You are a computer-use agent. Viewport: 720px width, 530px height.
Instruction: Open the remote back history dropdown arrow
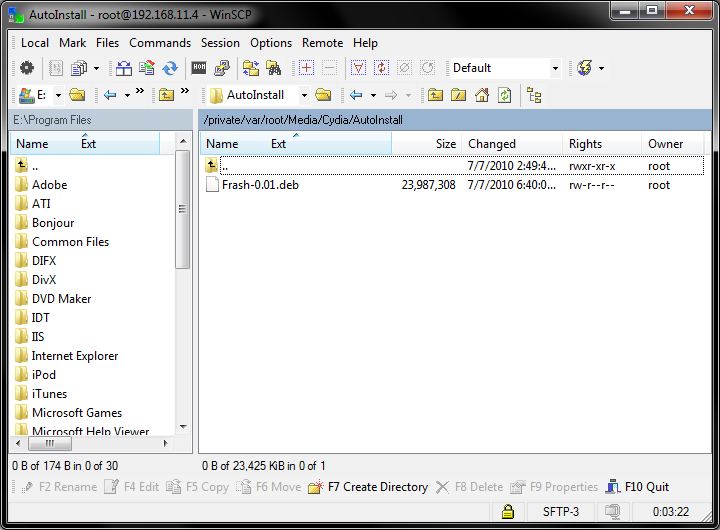[373, 96]
